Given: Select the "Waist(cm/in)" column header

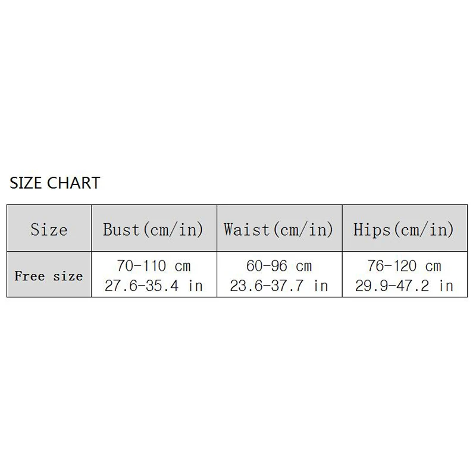Looking at the screenshot, I should click(x=278, y=229).
